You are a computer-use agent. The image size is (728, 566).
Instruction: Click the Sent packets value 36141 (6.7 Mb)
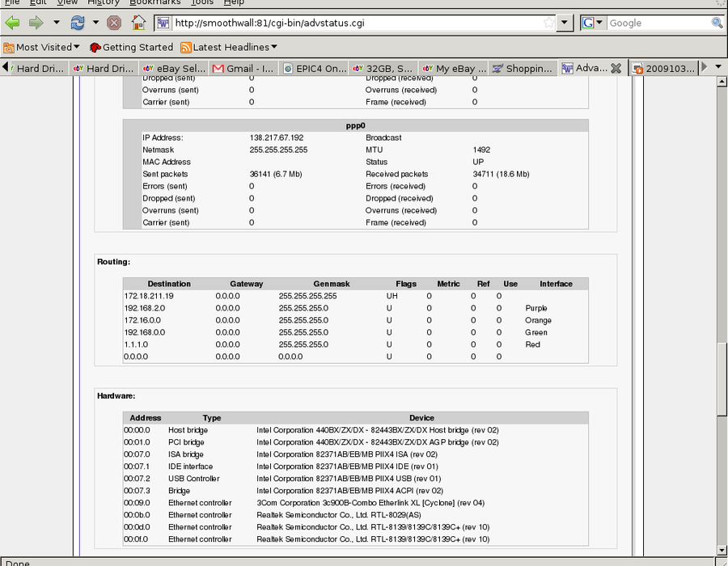pyautogui.click(x=276, y=174)
